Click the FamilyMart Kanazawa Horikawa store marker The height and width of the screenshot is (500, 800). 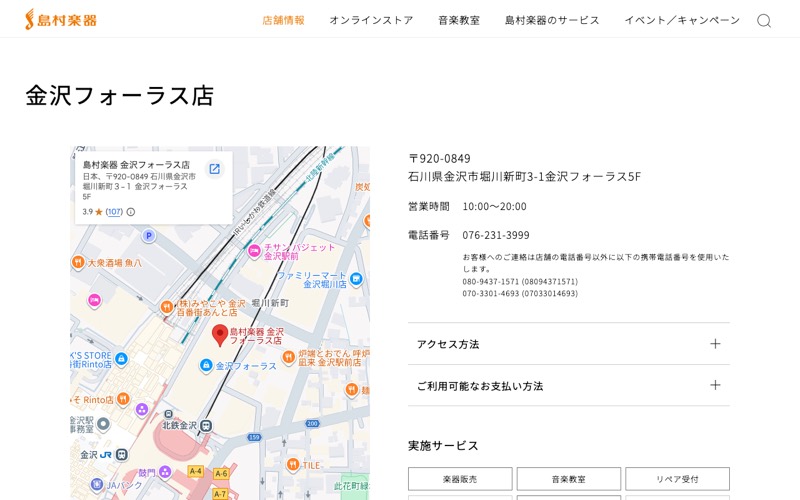click(356, 279)
